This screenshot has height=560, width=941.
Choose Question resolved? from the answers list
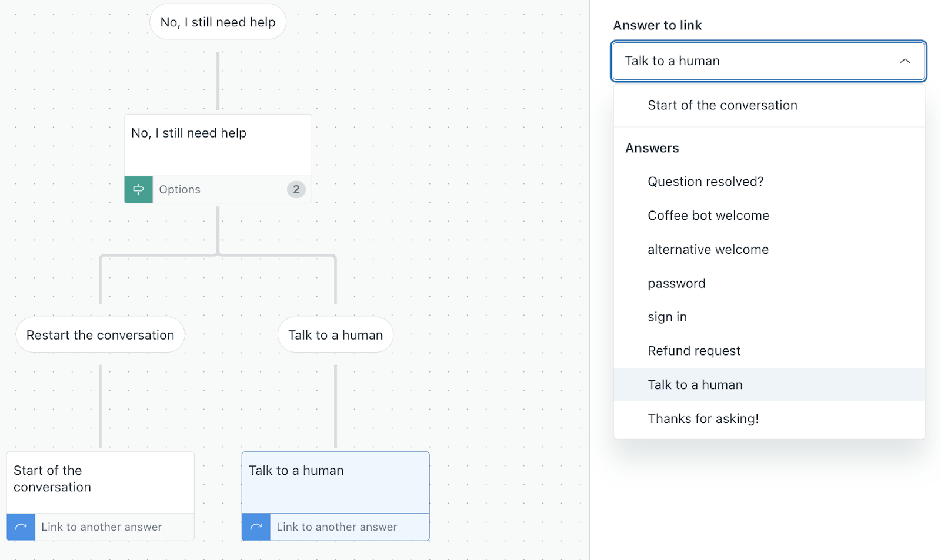click(705, 182)
